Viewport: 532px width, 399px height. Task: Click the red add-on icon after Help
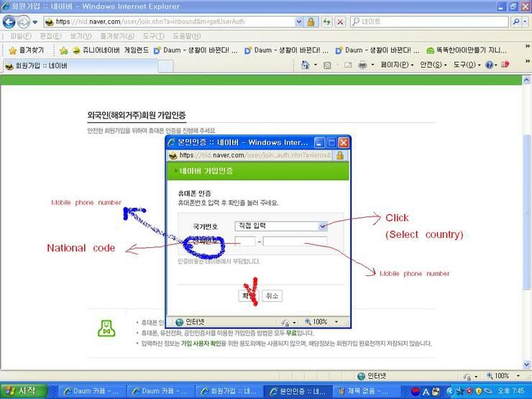pos(505,64)
